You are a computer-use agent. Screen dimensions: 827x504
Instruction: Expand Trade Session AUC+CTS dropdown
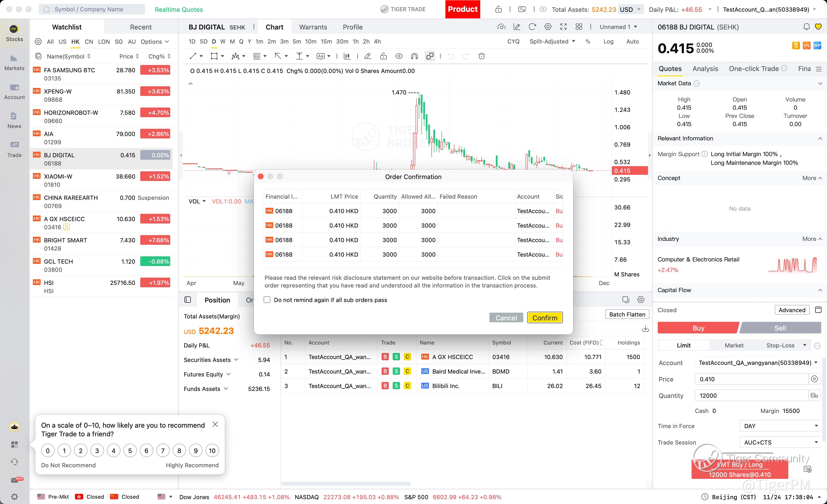780,442
